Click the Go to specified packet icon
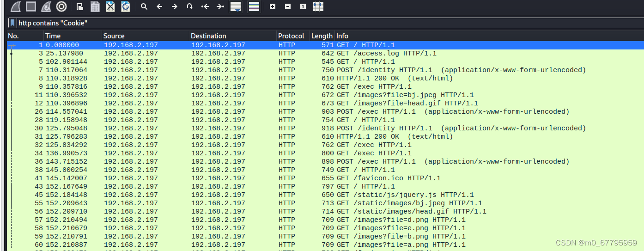This screenshot has height=251, width=644. pyautogui.click(x=189, y=6)
